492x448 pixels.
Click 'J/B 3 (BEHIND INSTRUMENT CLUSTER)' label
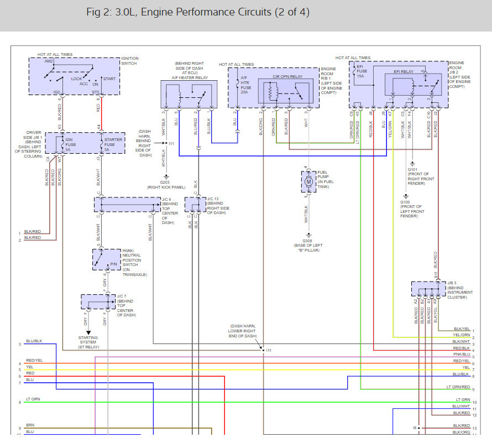pos(460,290)
